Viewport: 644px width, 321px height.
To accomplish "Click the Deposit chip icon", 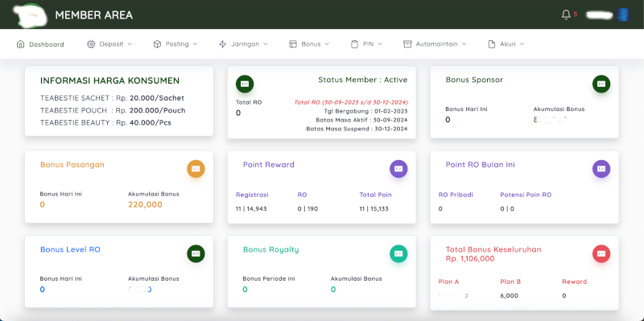I will [91, 44].
